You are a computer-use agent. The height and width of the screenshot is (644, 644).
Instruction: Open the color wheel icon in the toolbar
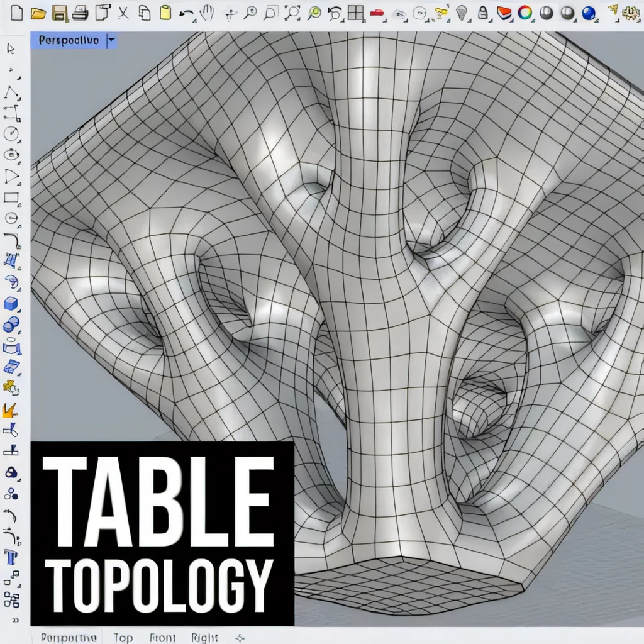525,13
